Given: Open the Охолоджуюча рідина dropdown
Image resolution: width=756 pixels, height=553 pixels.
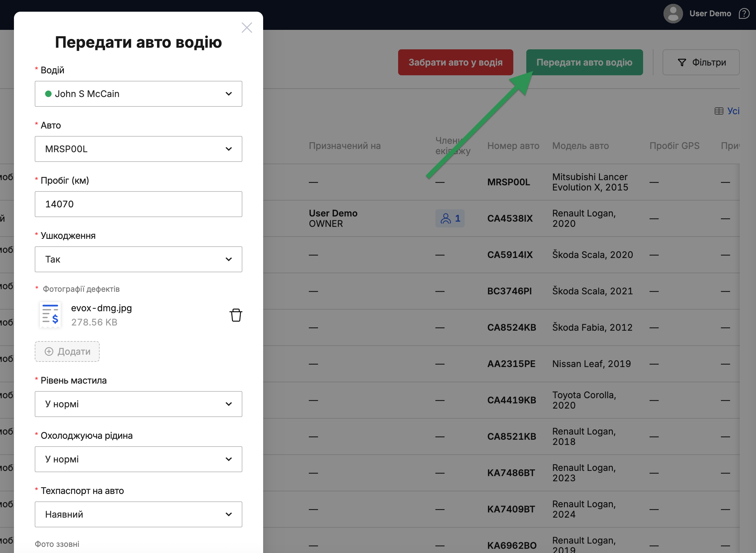Looking at the screenshot, I should click(138, 459).
